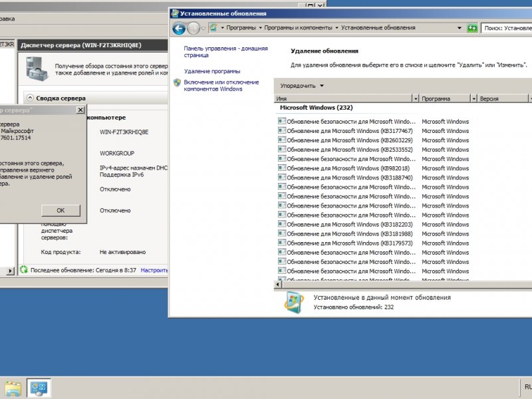The width and height of the screenshot is (532, 399).
Task: Open Windows Explorer from the taskbar
Action: click(13, 388)
